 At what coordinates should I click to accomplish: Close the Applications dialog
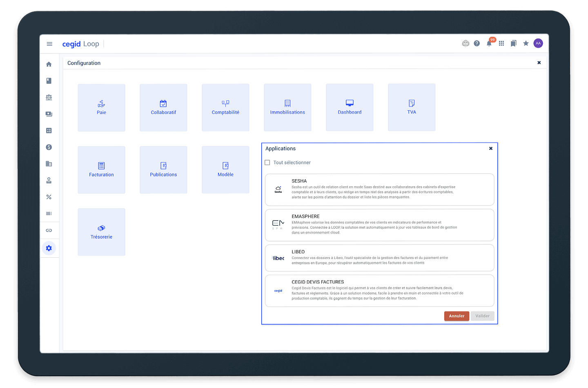pyautogui.click(x=491, y=149)
